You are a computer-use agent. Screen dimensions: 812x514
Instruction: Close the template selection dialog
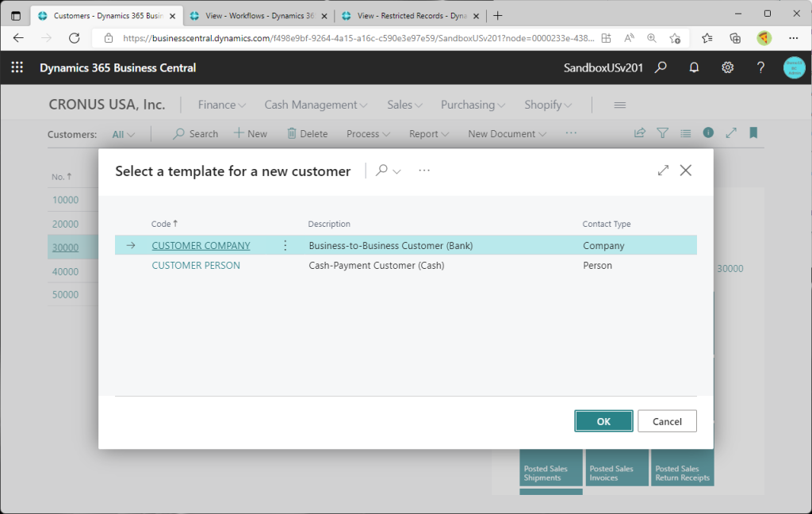coord(686,170)
